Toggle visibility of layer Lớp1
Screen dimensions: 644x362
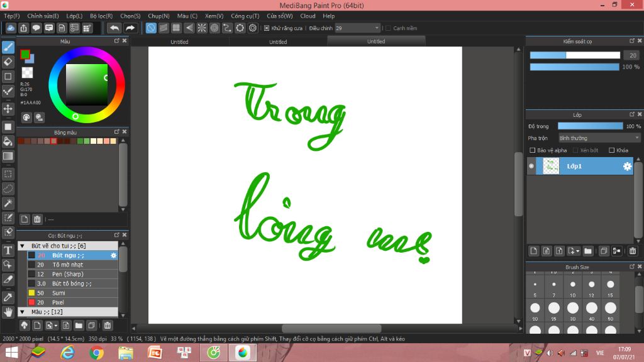coord(531,166)
